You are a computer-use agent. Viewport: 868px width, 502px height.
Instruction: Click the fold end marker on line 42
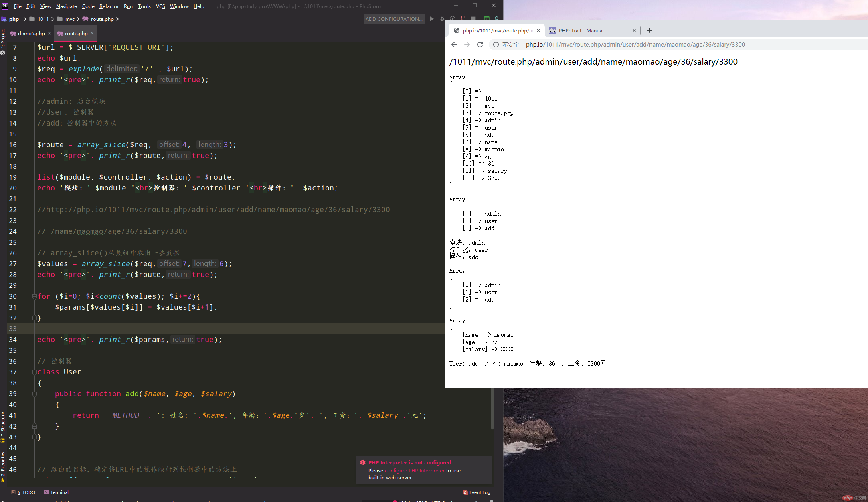pyautogui.click(x=34, y=426)
